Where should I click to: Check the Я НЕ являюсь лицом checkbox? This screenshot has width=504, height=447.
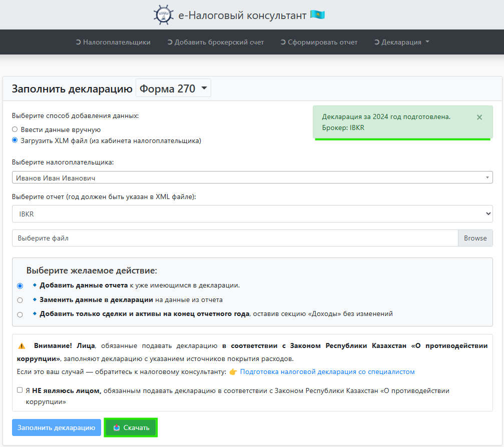tap(20, 390)
